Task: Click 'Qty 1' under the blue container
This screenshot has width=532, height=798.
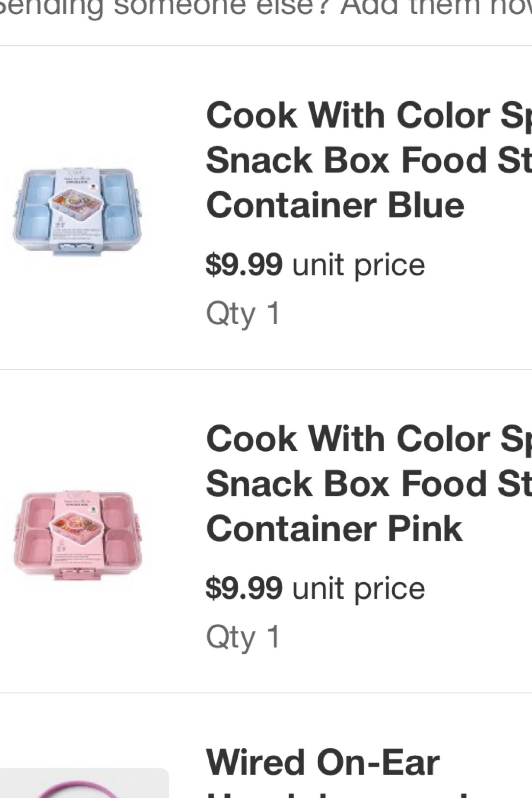Action: [243, 312]
